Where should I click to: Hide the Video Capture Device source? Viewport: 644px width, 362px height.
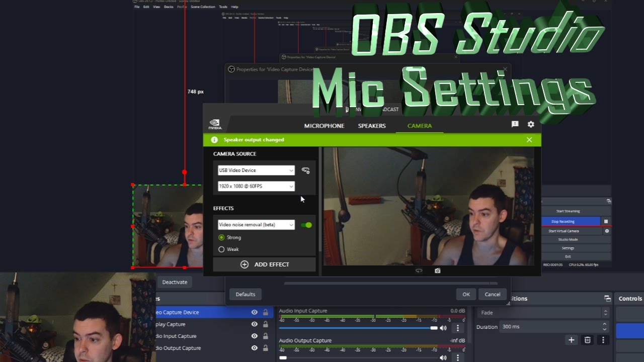pyautogui.click(x=254, y=312)
